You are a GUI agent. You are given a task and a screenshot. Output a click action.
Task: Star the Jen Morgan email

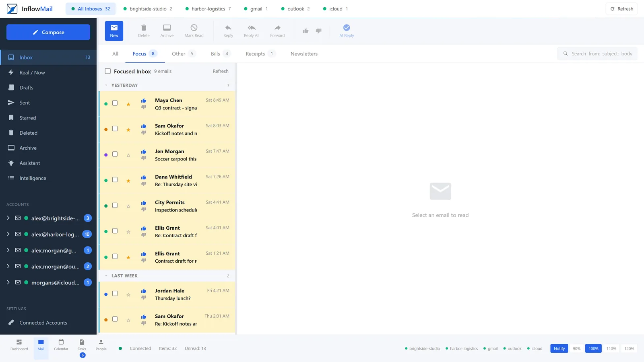click(128, 155)
